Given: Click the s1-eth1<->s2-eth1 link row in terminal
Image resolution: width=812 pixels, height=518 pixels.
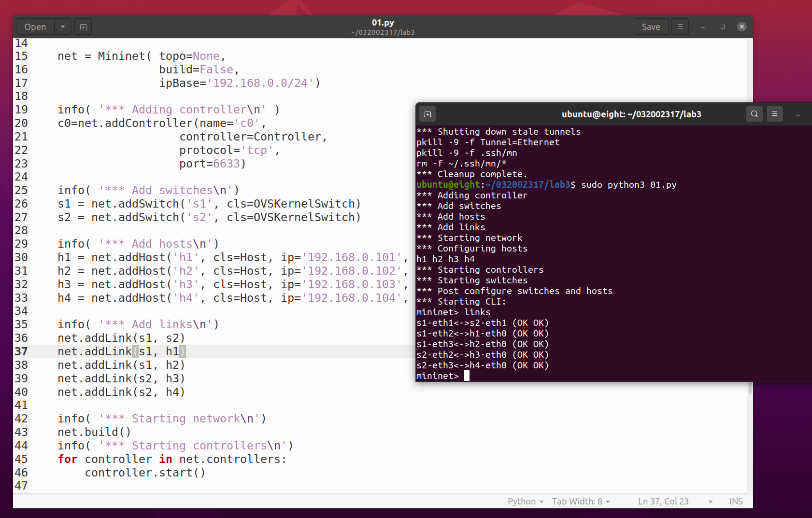Looking at the screenshot, I should tap(483, 323).
